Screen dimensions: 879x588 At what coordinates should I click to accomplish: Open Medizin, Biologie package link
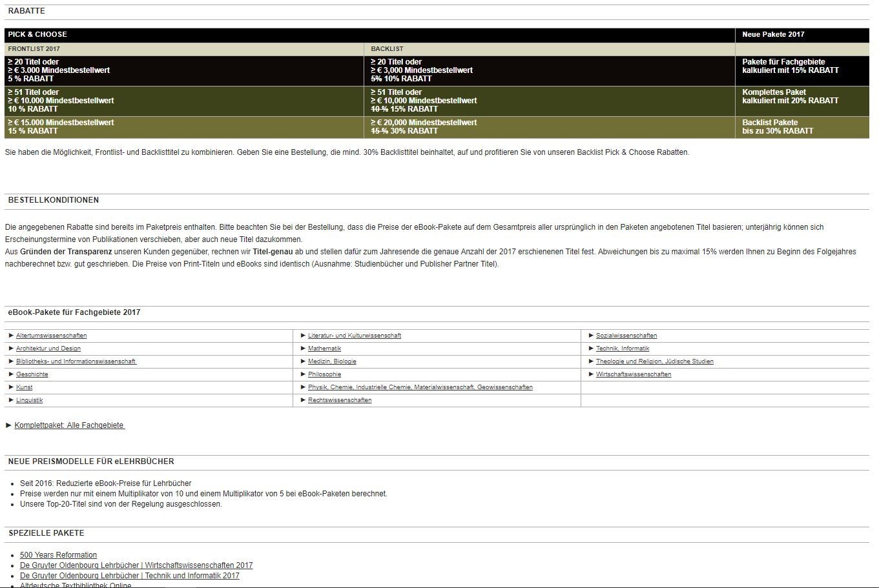pyautogui.click(x=332, y=361)
